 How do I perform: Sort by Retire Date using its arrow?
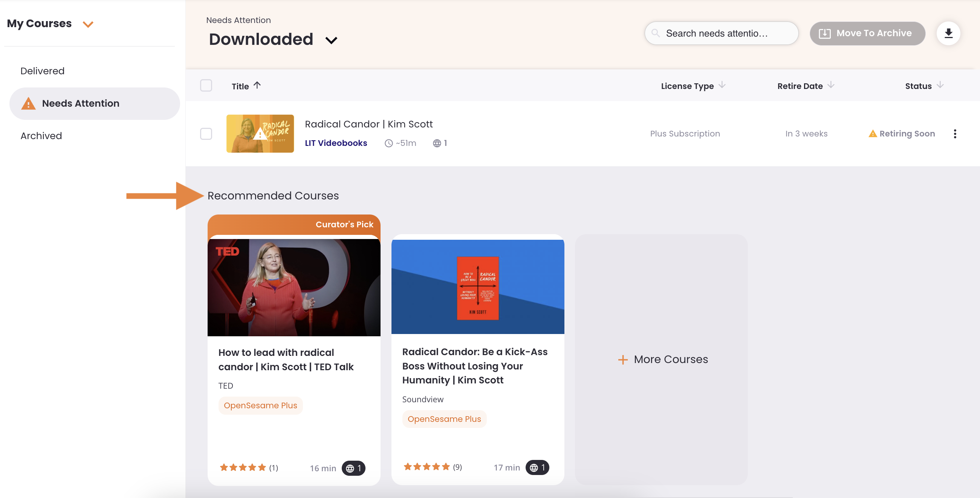click(x=831, y=86)
